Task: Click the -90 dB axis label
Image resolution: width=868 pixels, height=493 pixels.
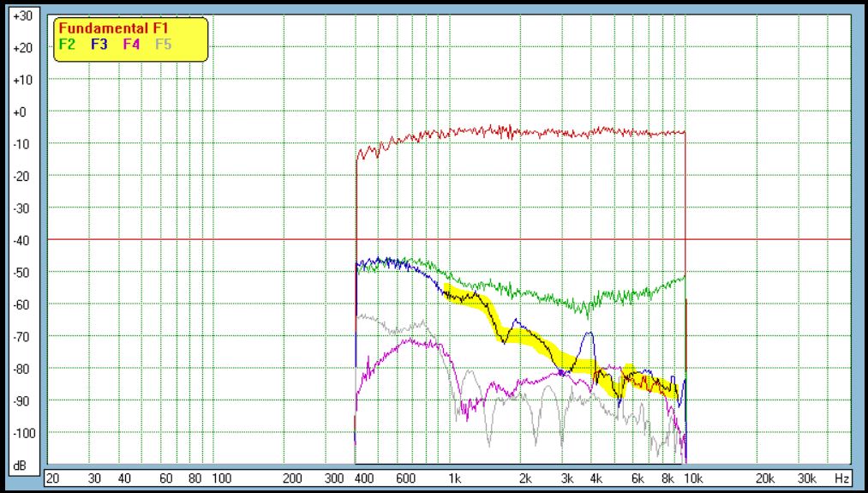Action: point(22,401)
